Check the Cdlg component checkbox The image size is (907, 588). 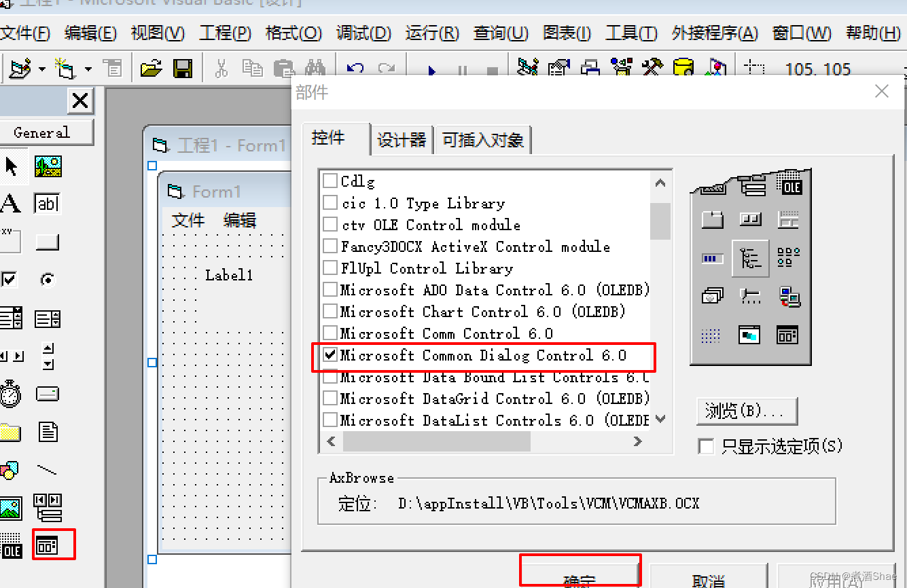[x=330, y=181]
